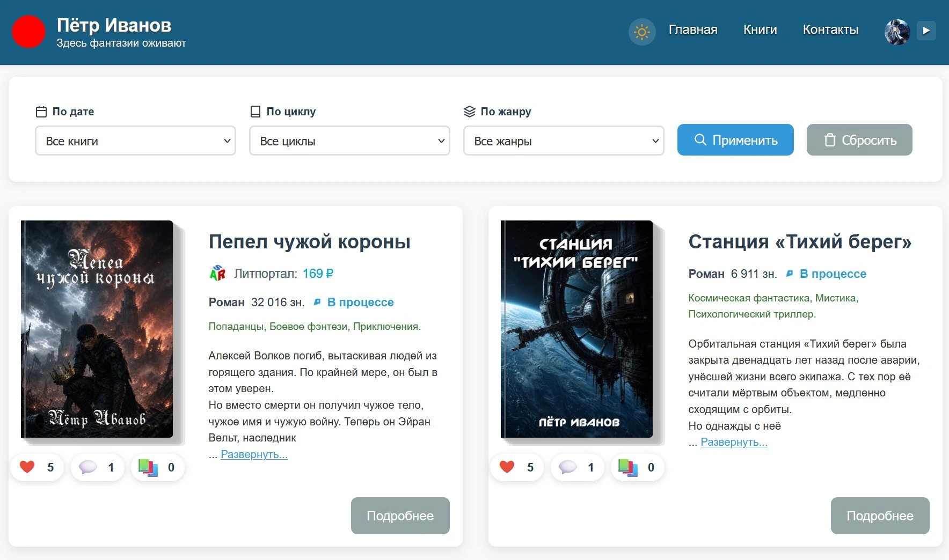Expand description of Пепел чужой короны via Развернуть
The width and height of the screenshot is (949, 560).
(254, 455)
